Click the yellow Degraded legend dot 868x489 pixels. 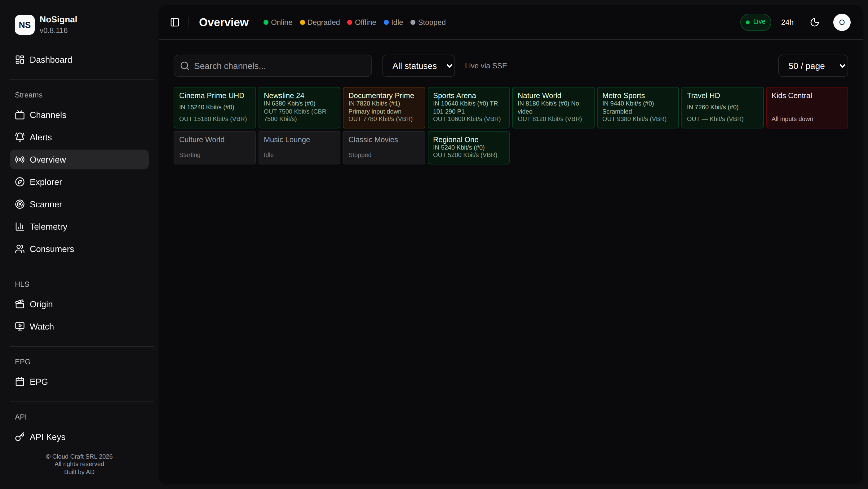click(302, 22)
